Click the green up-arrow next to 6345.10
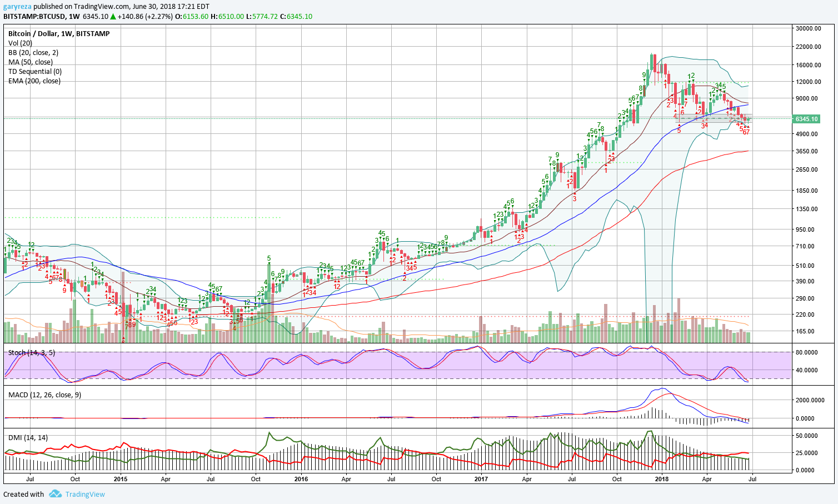838x504 pixels. tap(113, 17)
